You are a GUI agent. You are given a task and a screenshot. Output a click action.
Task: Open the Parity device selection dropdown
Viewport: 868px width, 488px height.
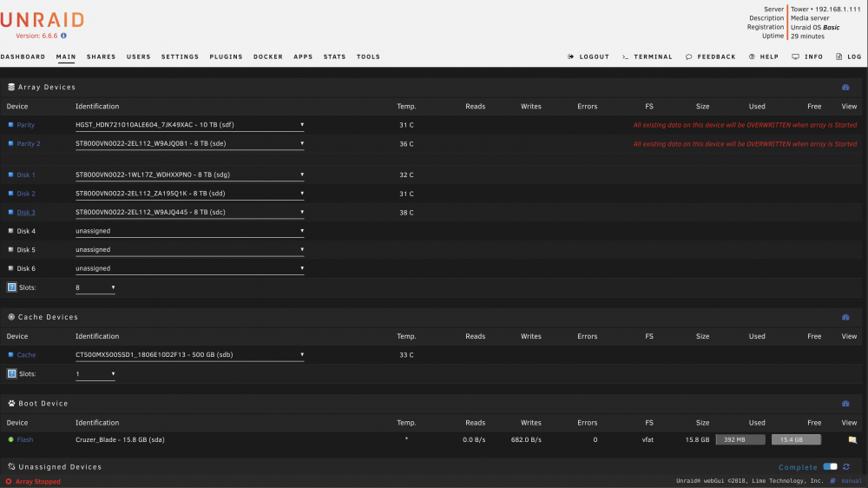(189, 125)
